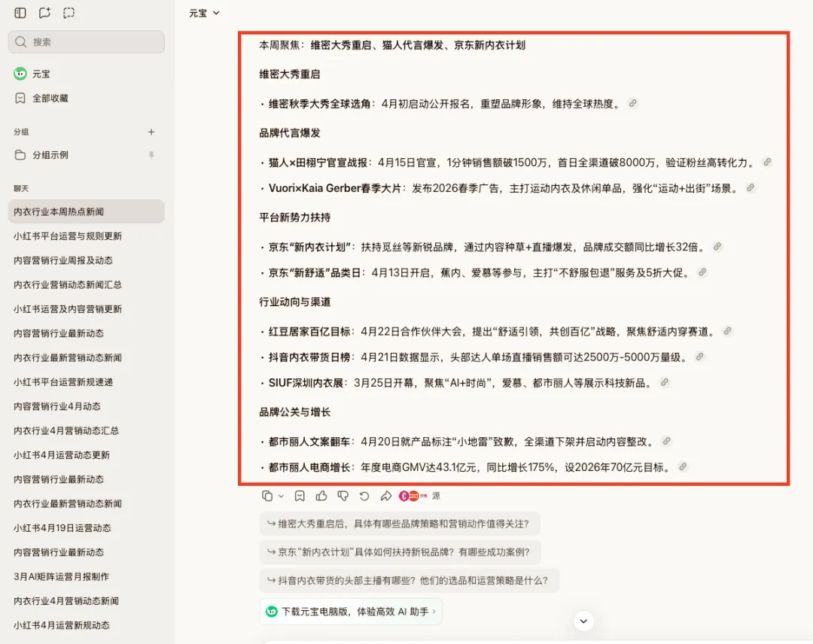Image resolution: width=813 pixels, height=644 pixels.
Task: Add a new group with plus icon
Action: [x=151, y=132]
